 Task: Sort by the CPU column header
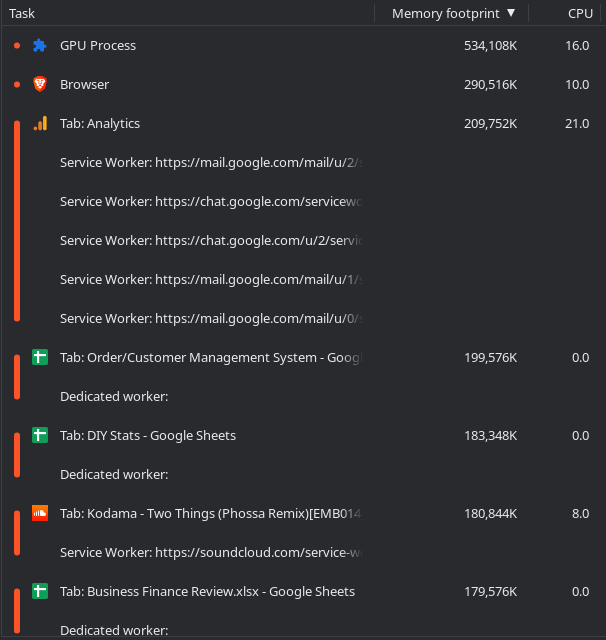tap(580, 13)
